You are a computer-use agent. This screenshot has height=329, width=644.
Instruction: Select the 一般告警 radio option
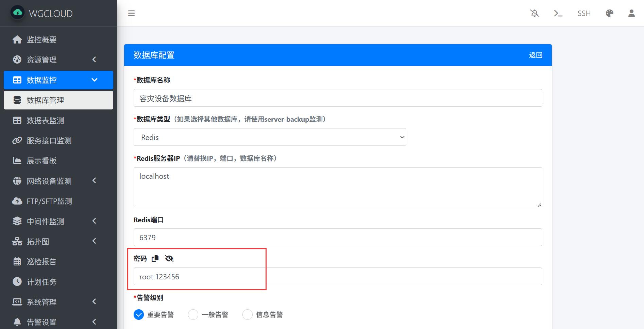193,315
